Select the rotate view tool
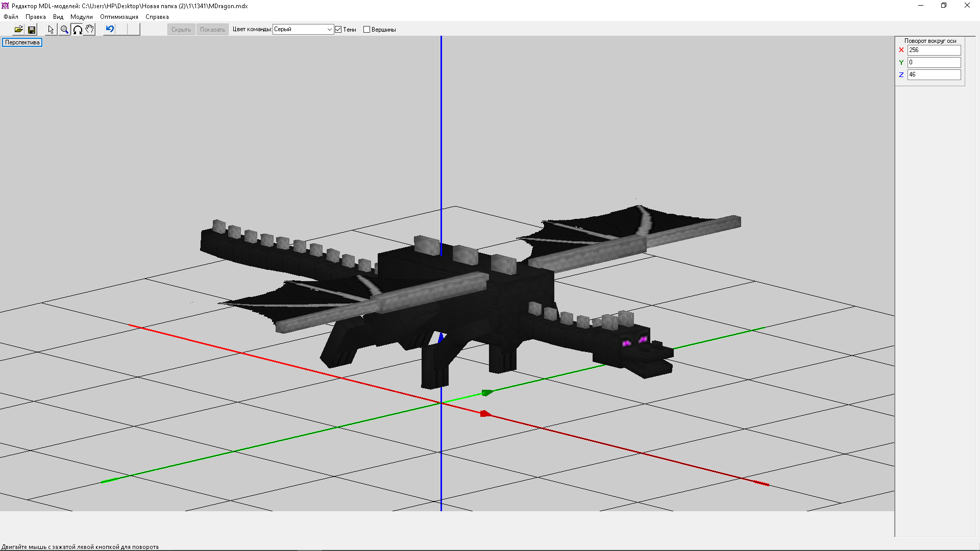 77,30
